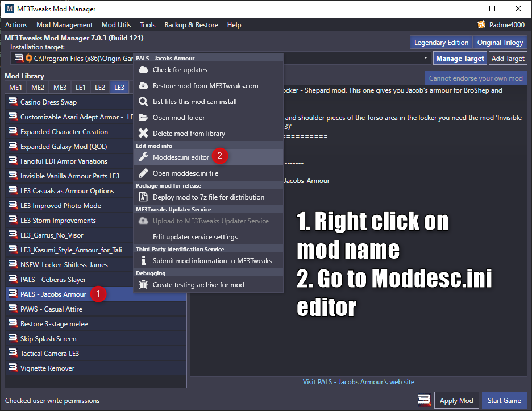Switch to the ME3 library tab
The height and width of the screenshot is (411, 532).
(x=60, y=87)
